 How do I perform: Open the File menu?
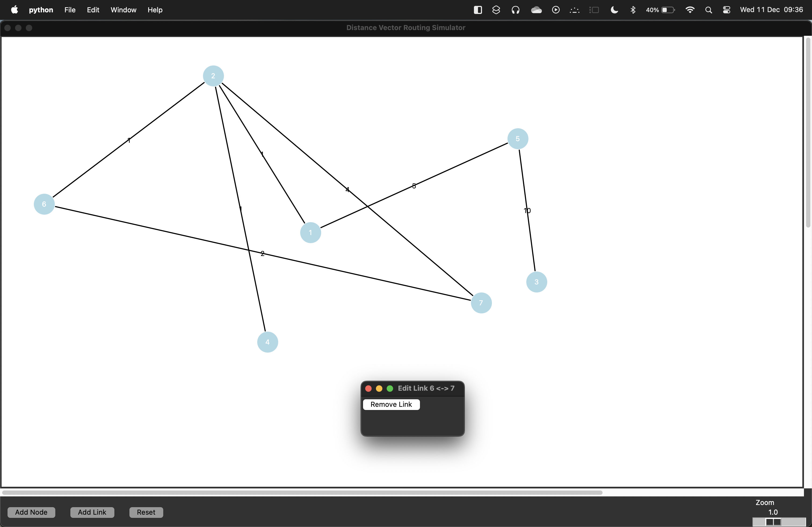pos(70,10)
